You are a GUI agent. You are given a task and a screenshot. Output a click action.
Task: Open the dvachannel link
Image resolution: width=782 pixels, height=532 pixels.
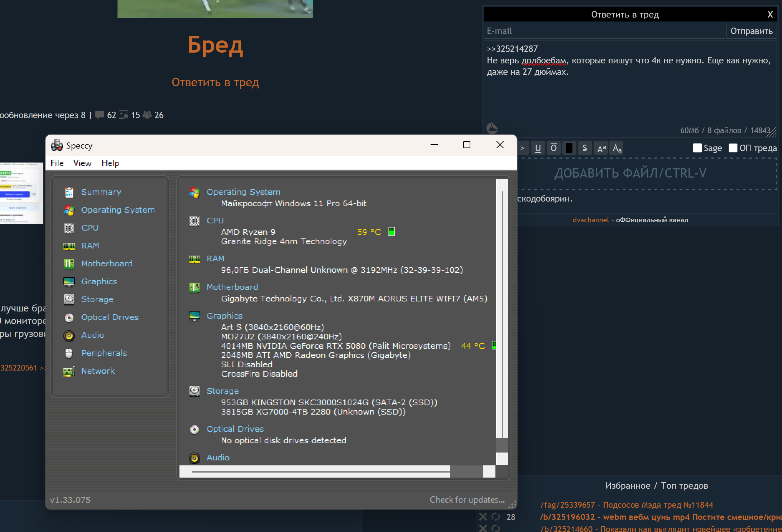click(x=590, y=220)
